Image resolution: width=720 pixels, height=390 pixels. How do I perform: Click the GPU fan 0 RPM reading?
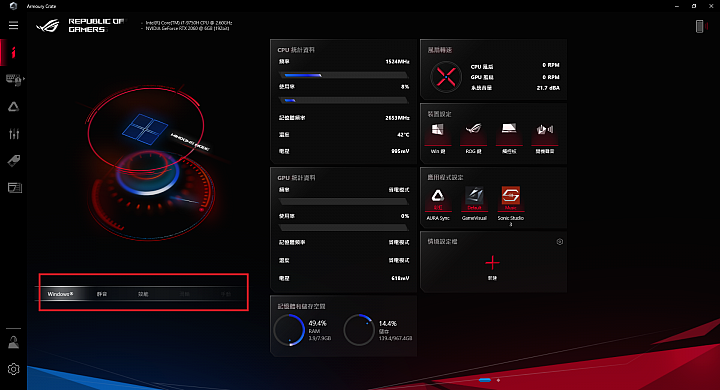tap(551, 77)
